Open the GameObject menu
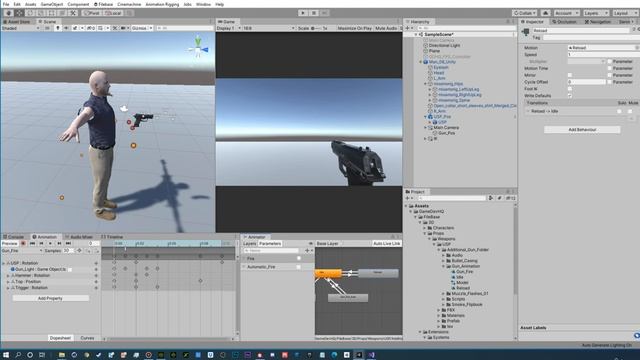The width and height of the screenshot is (640, 360). (52, 4)
